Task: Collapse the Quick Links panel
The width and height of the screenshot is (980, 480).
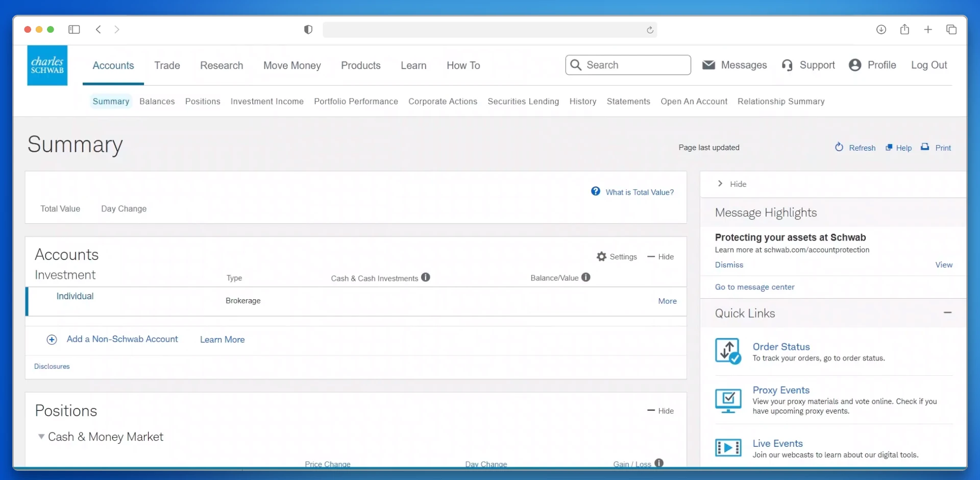Action: (947, 313)
